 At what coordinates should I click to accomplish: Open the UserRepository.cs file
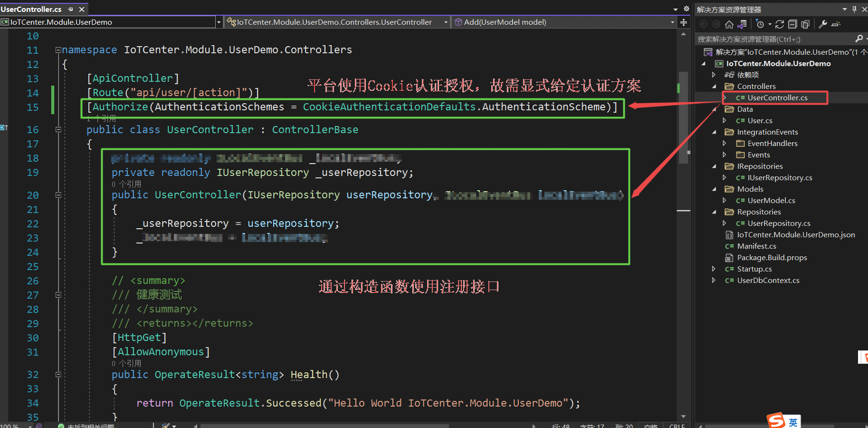pyautogui.click(x=779, y=224)
